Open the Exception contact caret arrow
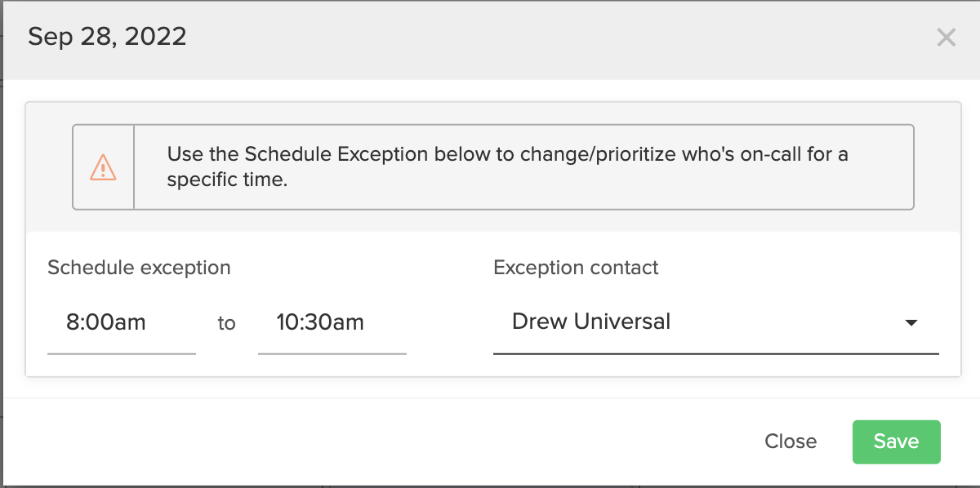 [x=912, y=323]
